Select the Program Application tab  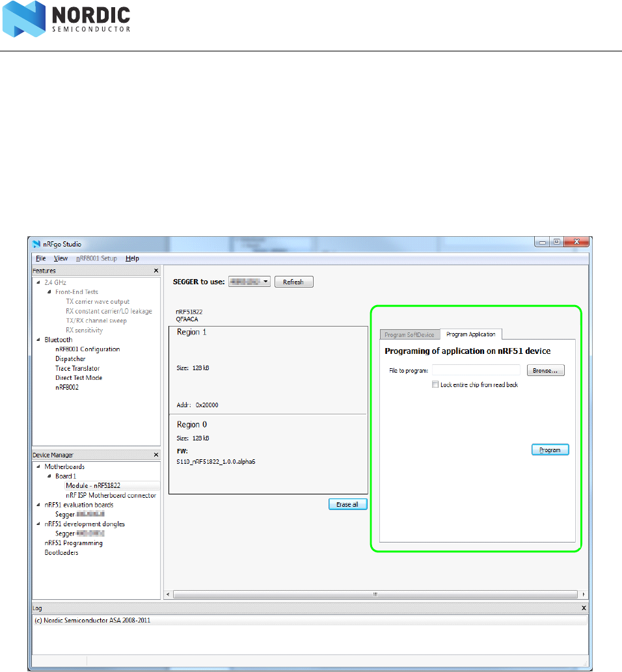[x=470, y=334]
